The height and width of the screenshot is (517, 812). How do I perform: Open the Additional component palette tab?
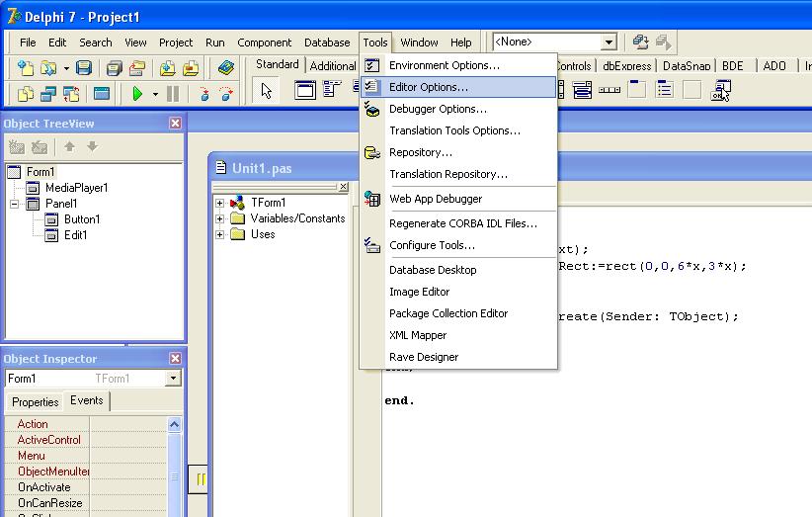[x=332, y=66]
